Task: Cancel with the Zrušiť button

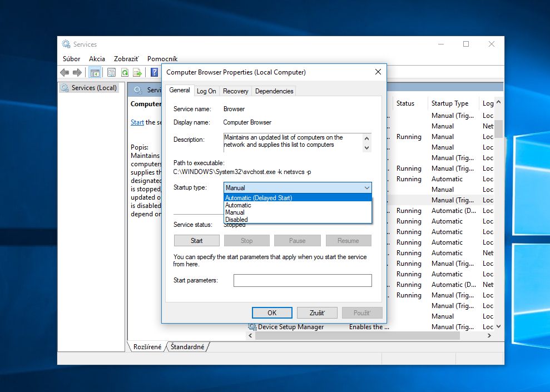Action: pos(317,312)
